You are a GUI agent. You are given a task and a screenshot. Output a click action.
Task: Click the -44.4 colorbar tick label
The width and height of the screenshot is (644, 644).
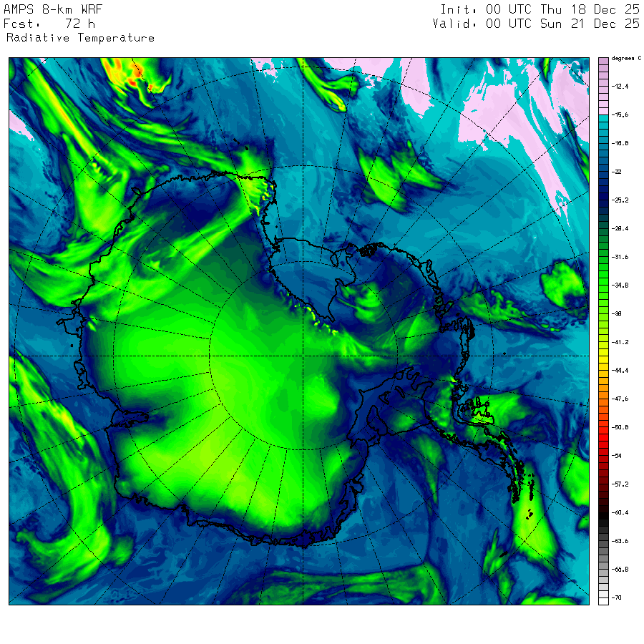click(x=620, y=371)
